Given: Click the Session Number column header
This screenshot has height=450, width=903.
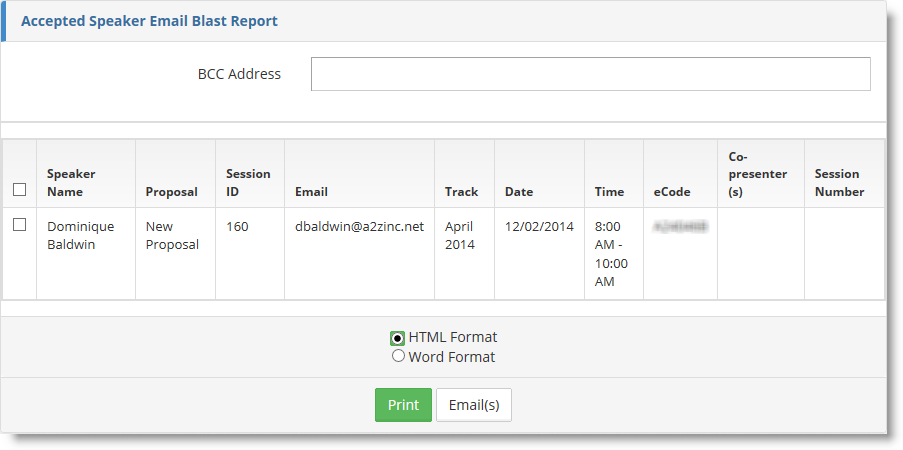Looking at the screenshot, I should tap(839, 182).
